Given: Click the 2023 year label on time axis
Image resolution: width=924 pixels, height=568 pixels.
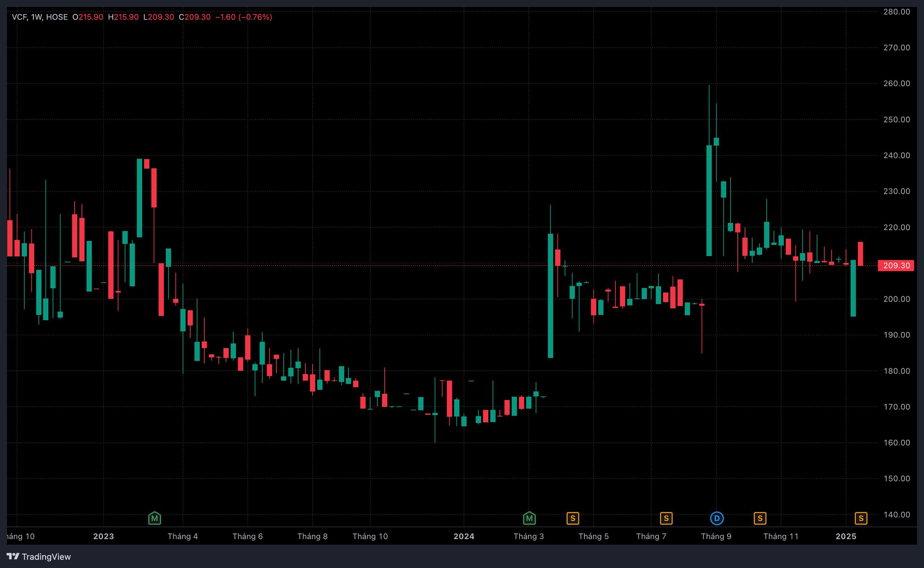Looking at the screenshot, I should pyautogui.click(x=103, y=537).
